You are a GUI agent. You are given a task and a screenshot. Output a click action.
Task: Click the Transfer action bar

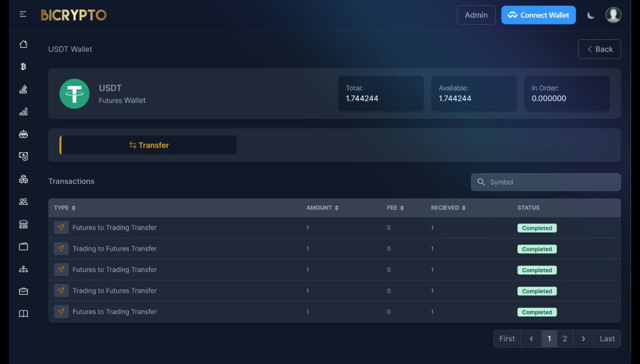tap(148, 145)
